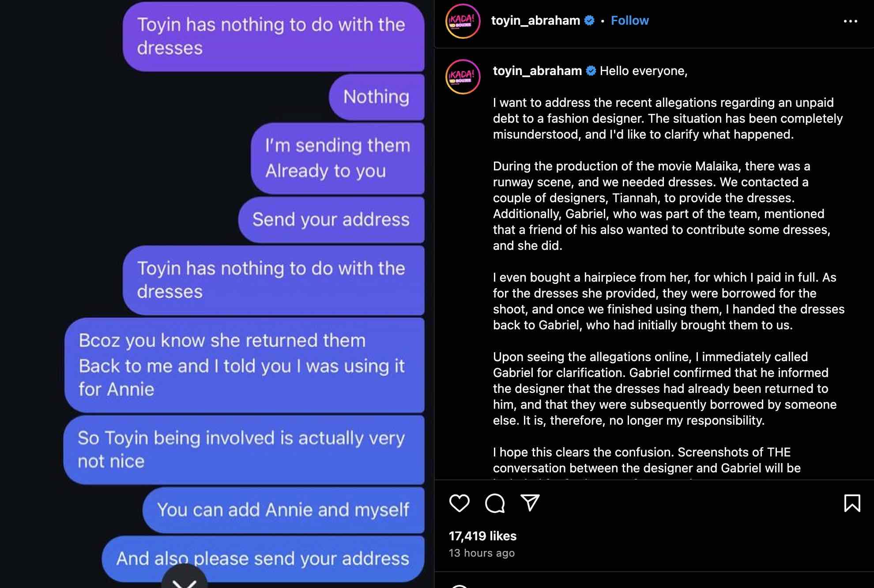Share the post via paper plane icon
Image resolution: width=874 pixels, height=588 pixels.
530,503
